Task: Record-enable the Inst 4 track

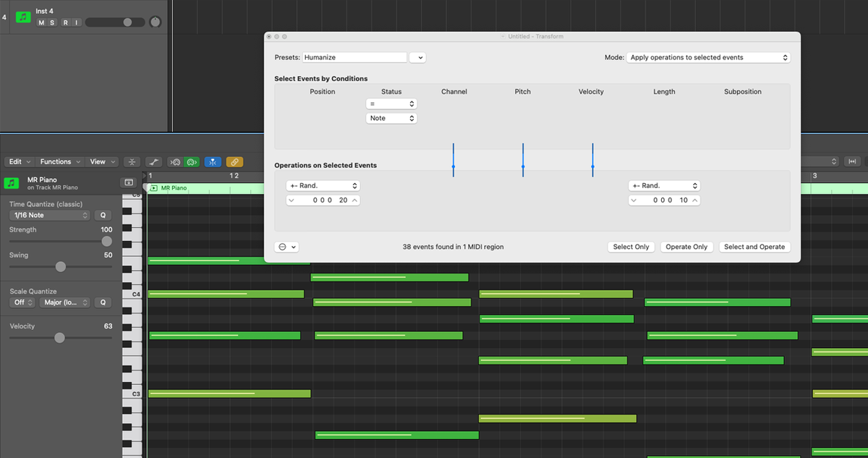Action: click(x=64, y=22)
